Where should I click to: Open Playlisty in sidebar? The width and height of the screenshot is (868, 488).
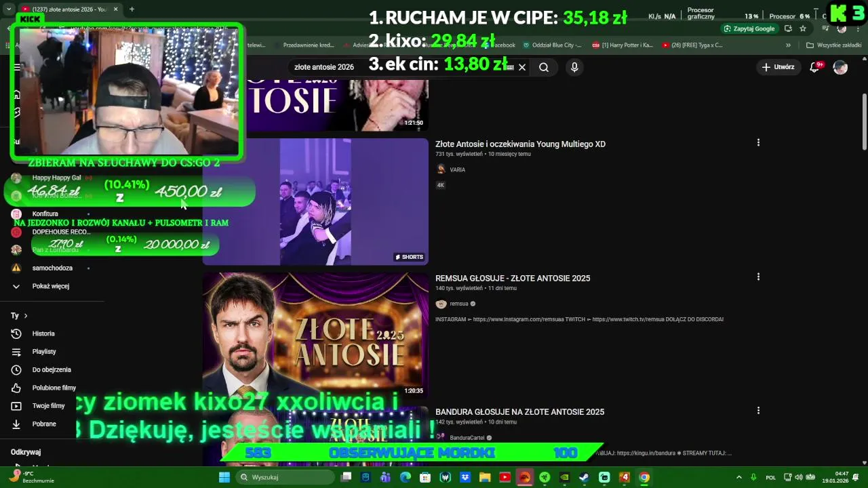click(44, 352)
